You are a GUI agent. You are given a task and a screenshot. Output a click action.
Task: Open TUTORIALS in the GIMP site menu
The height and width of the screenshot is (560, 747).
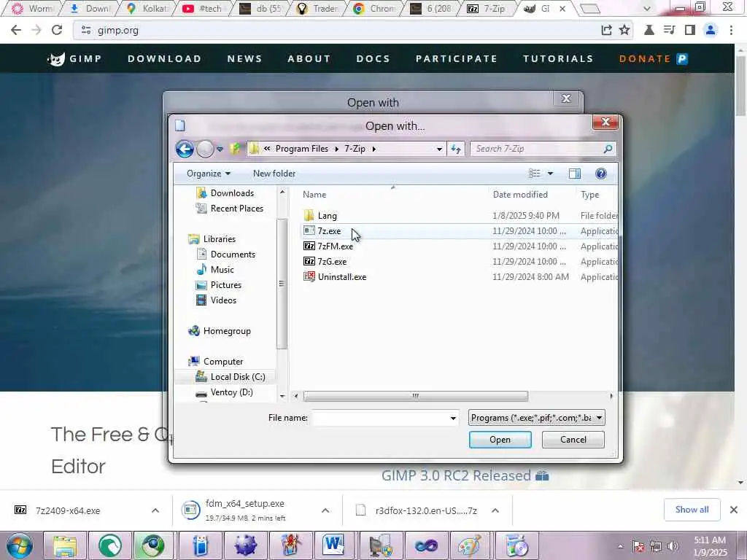pos(558,58)
